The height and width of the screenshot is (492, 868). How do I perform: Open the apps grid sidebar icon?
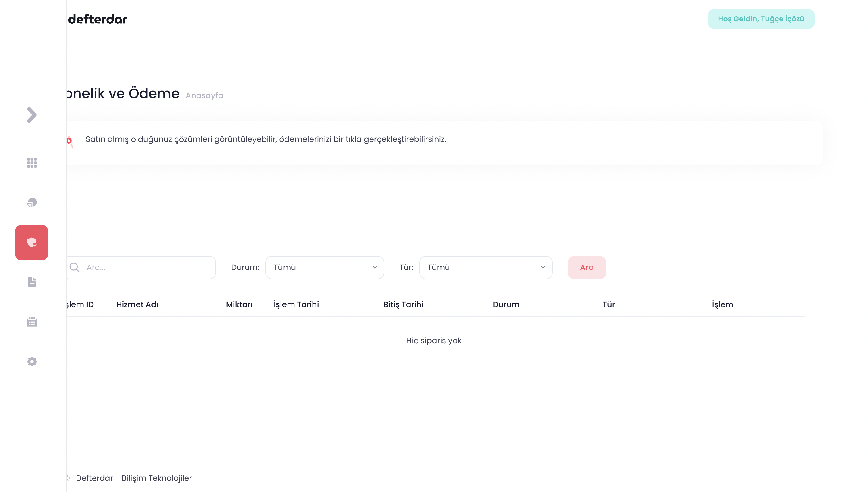[x=32, y=163]
